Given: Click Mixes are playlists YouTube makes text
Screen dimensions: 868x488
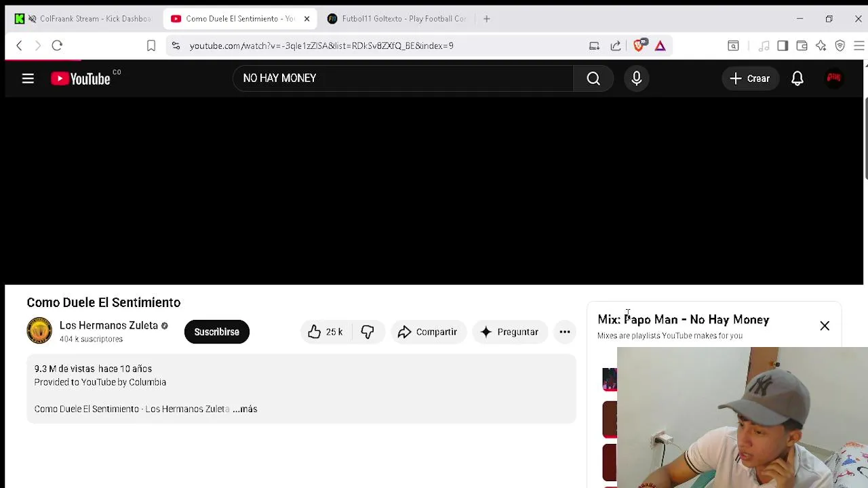Looking at the screenshot, I should tap(670, 336).
